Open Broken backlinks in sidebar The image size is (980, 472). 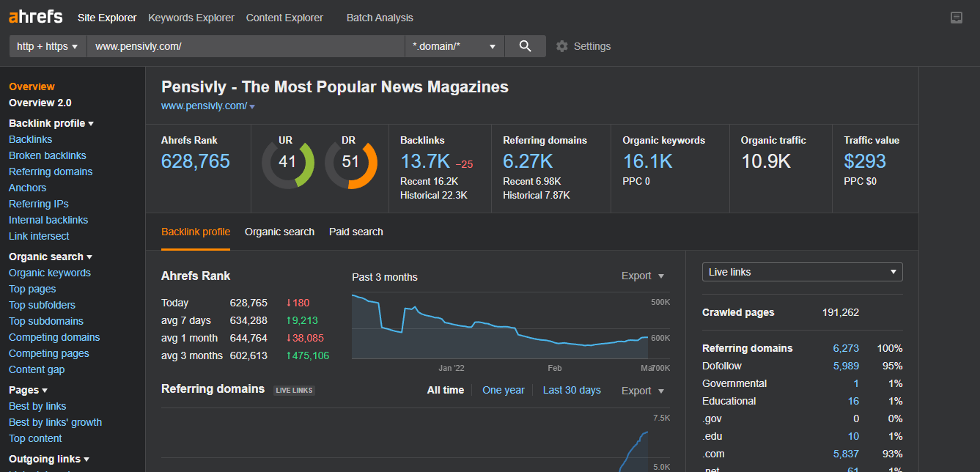pos(47,155)
